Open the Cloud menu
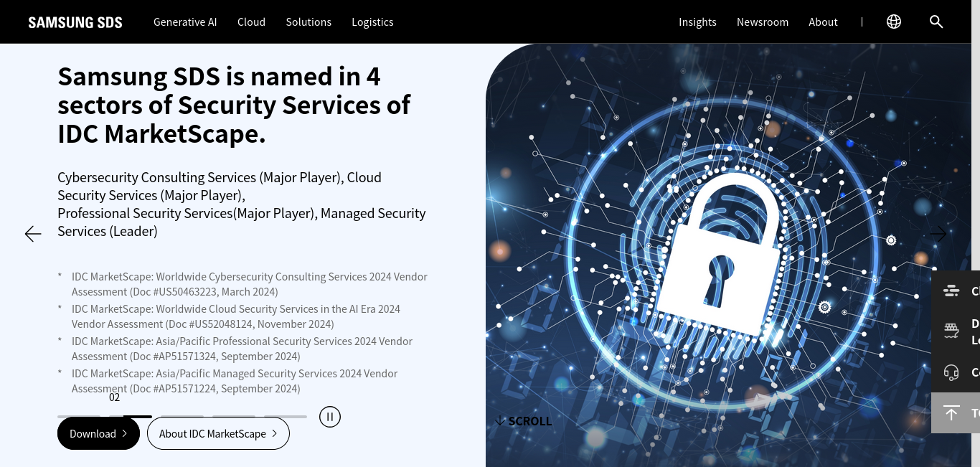The width and height of the screenshot is (980, 467). [x=251, y=22]
